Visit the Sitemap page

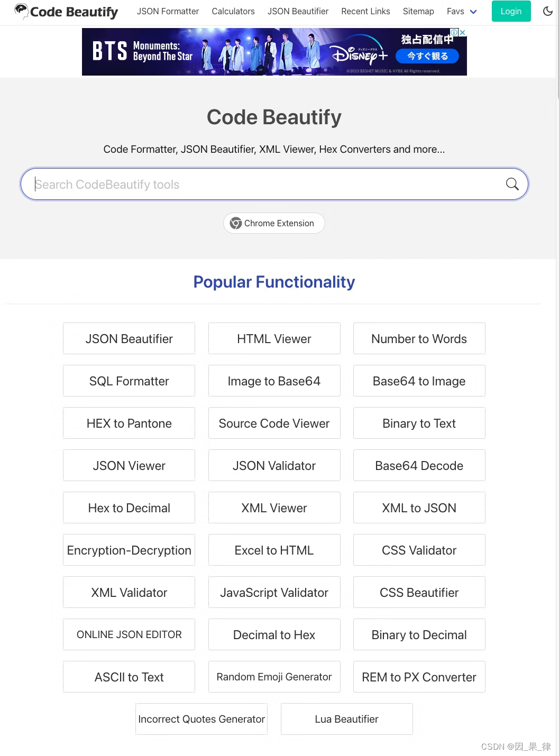(418, 11)
